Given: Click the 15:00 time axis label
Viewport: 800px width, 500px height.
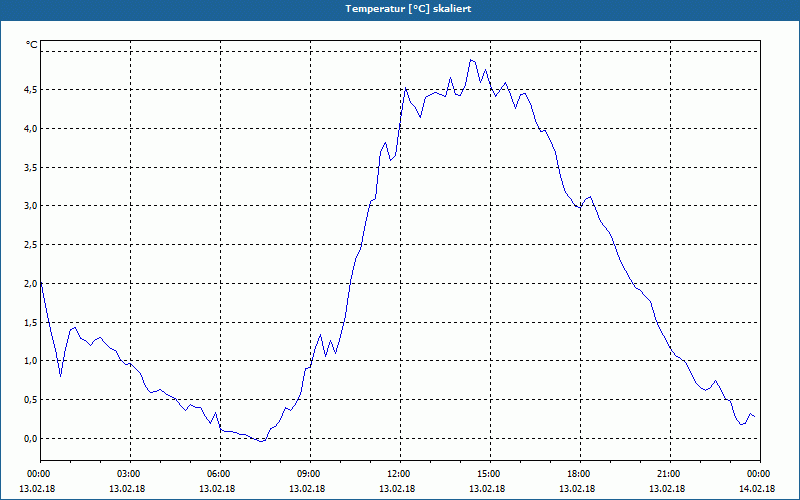Looking at the screenshot, I should [x=490, y=474].
